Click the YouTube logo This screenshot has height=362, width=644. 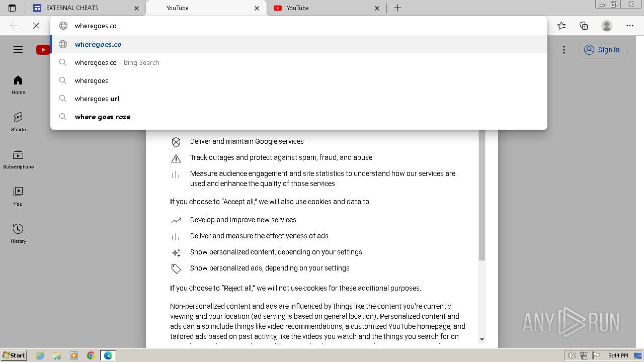tap(43, 49)
